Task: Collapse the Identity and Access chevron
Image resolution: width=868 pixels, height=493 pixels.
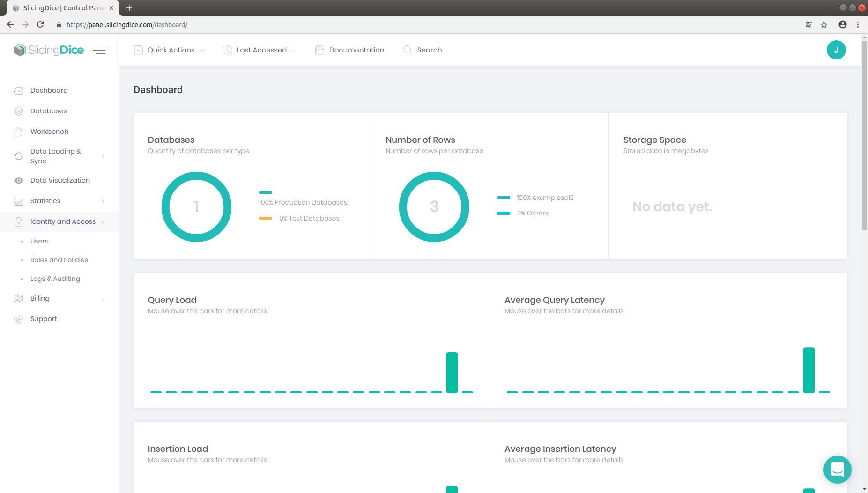Action: 103,222
